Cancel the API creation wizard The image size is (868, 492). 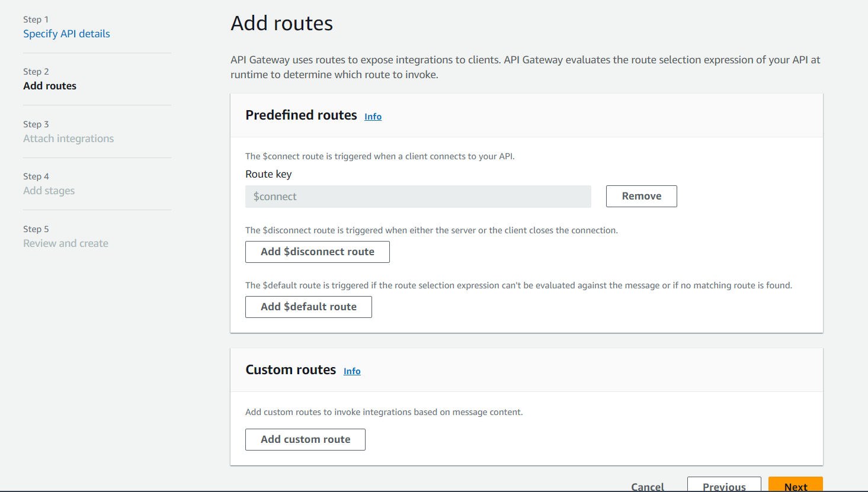pos(647,486)
